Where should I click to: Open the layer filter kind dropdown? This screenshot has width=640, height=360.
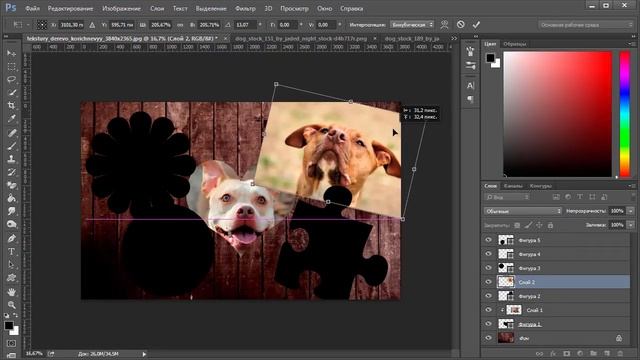(507, 197)
